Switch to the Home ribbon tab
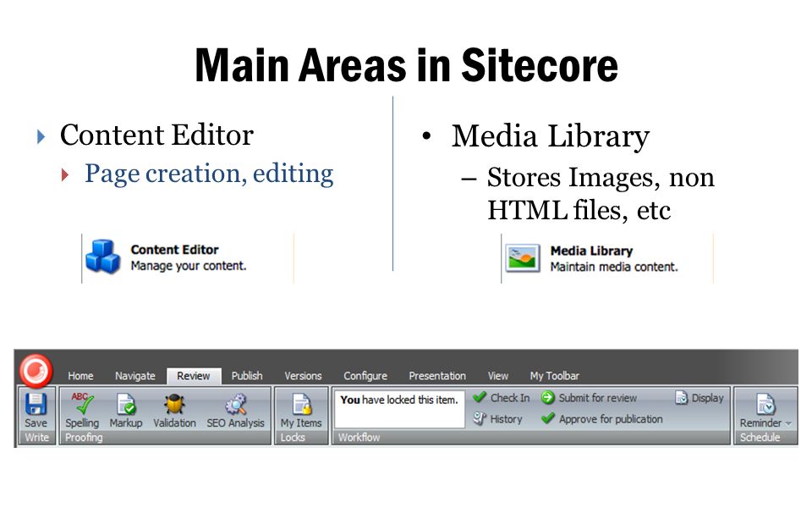 (80, 376)
